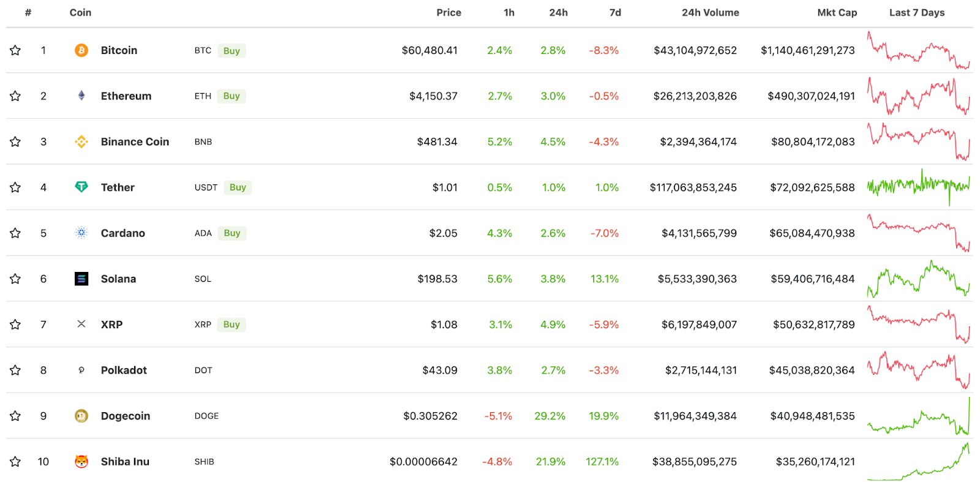Click the Bitcoin coin logo
Screen dimensions: 980x482
click(81, 50)
